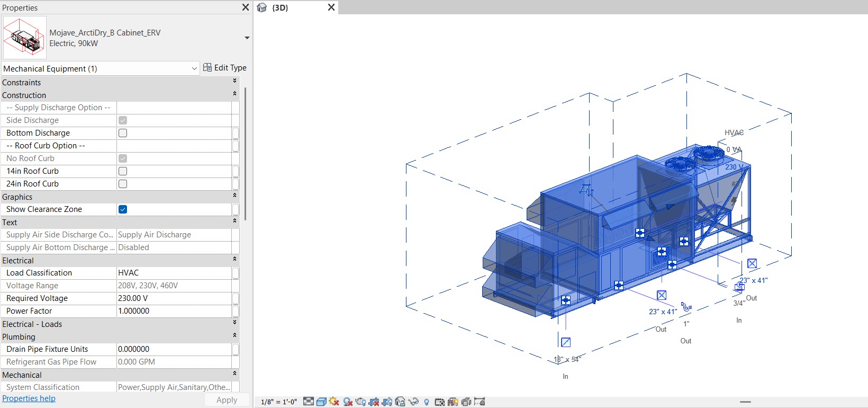
Task: Click Temporary Hide/Isolate glasses icon
Action: pyautogui.click(x=413, y=402)
